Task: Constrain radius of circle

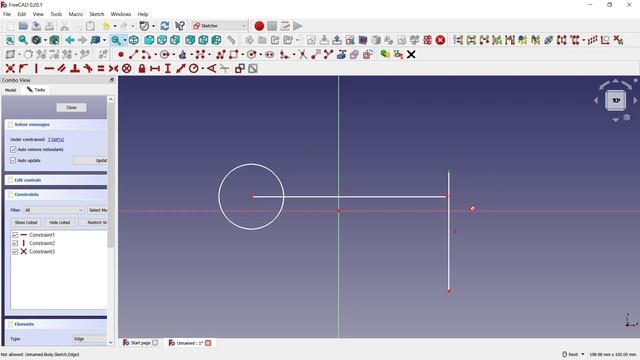Action: coord(194,68)
